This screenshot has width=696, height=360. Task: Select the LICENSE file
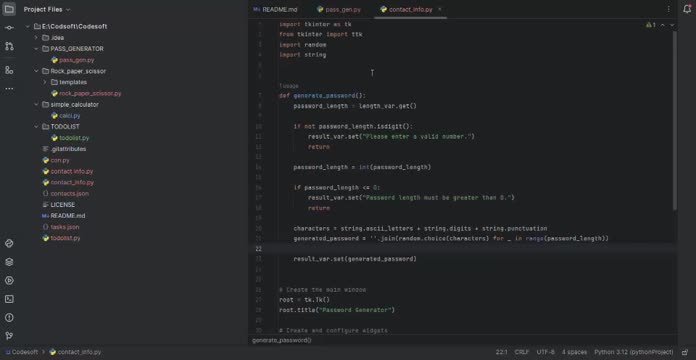(x=63, y=205)
